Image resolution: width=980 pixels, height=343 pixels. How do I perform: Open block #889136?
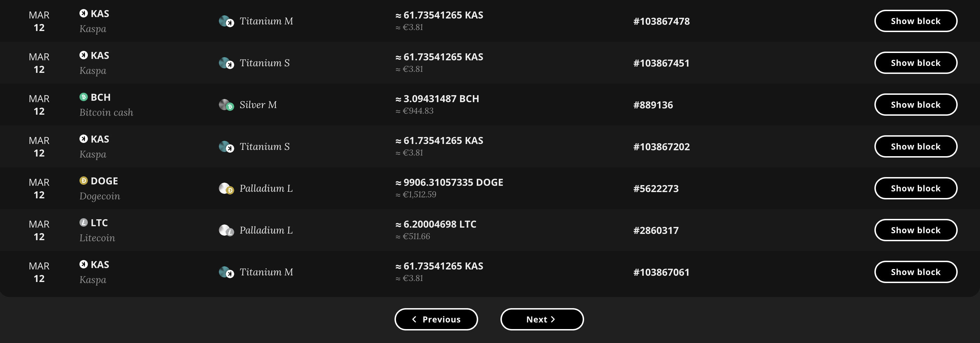[x=652, y=104]
